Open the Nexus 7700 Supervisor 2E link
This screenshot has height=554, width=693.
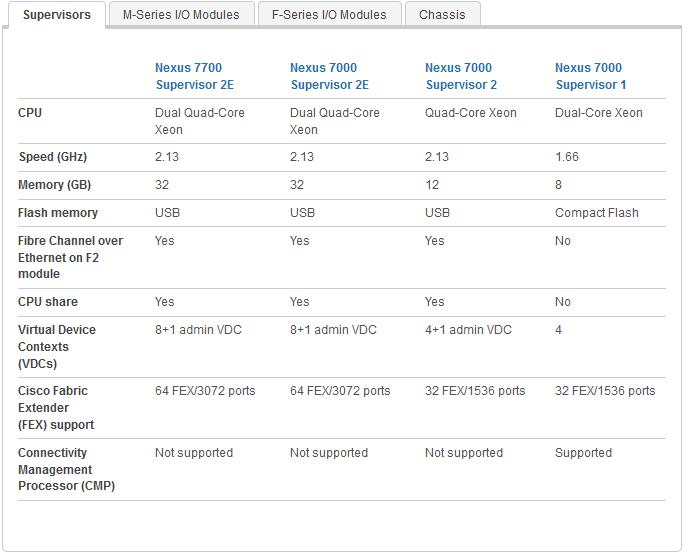point(194,76)
